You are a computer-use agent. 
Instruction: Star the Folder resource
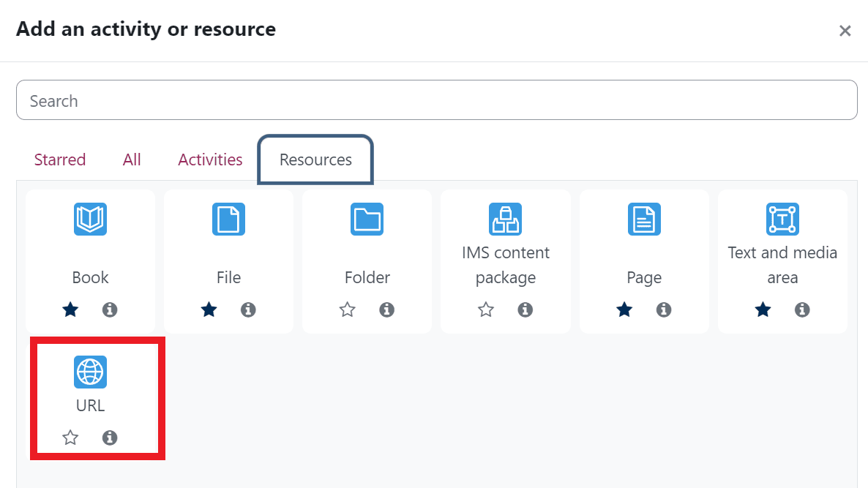point(347,309)
